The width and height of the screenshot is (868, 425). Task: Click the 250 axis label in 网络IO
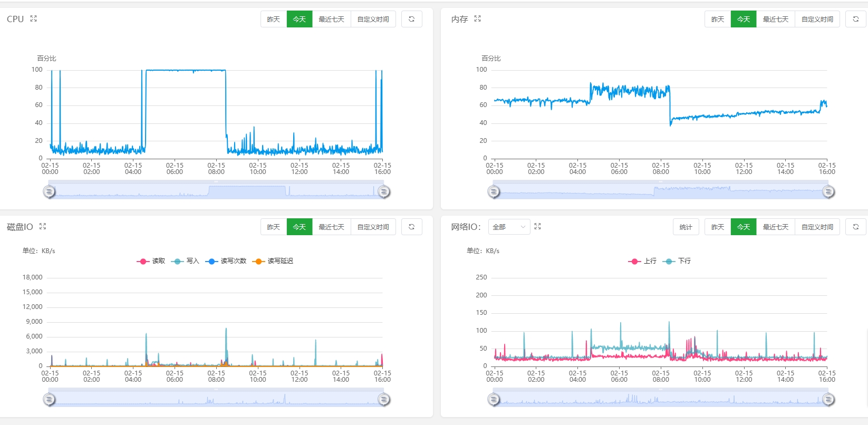coord(481,277)
